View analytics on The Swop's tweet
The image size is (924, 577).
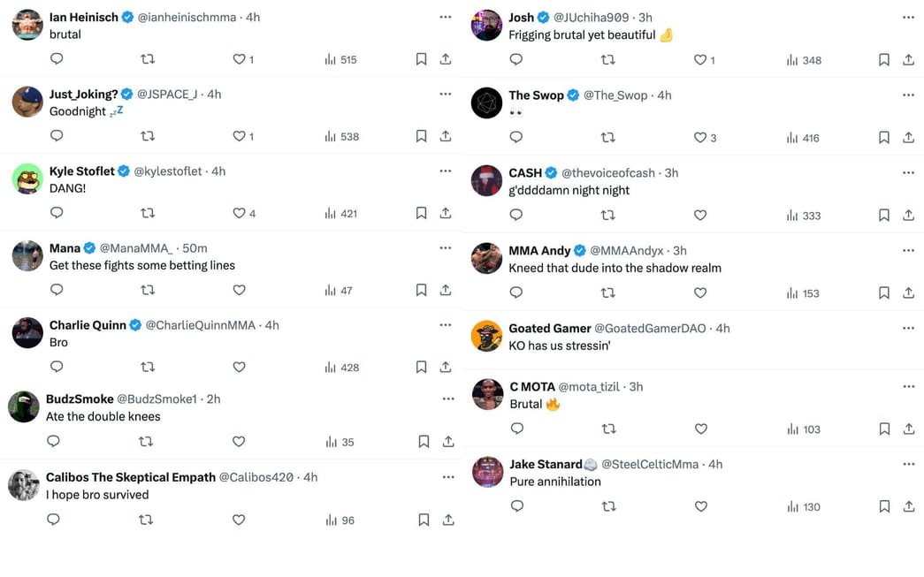click(x=803, y=138)
